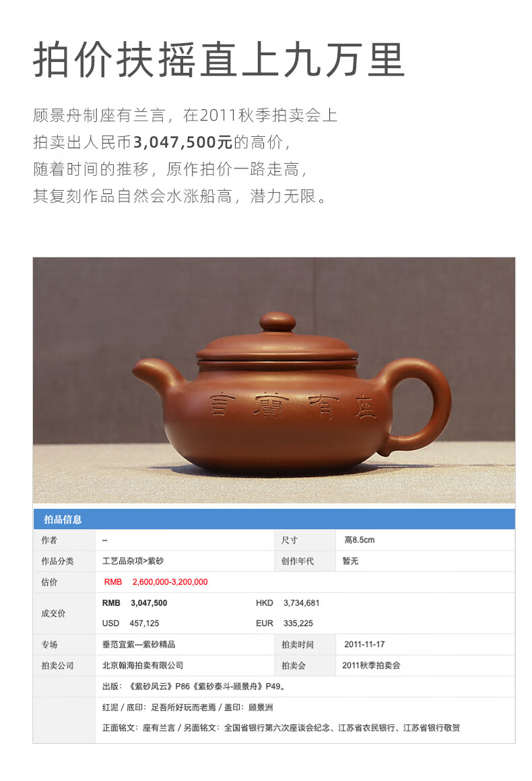Click the 垂范宜紫—紫砂精品 session name
The height and width of the screenshot is (781, 532).
[x=139, y=644]
